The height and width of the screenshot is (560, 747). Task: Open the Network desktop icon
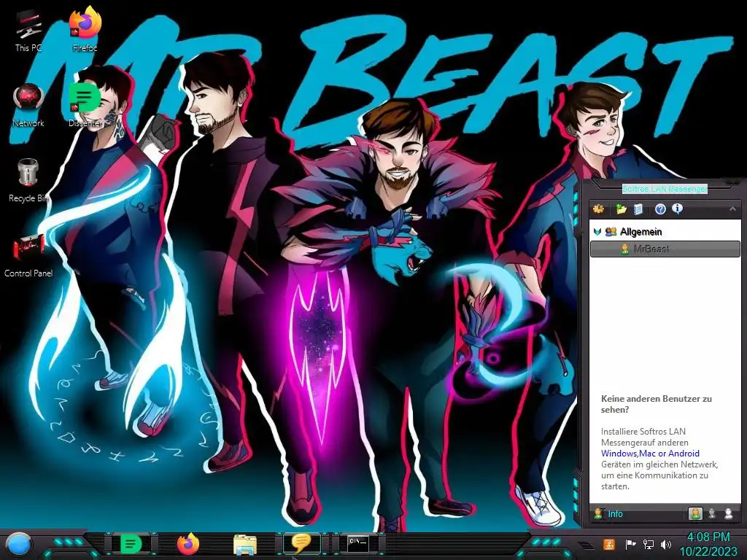point(28,105)
